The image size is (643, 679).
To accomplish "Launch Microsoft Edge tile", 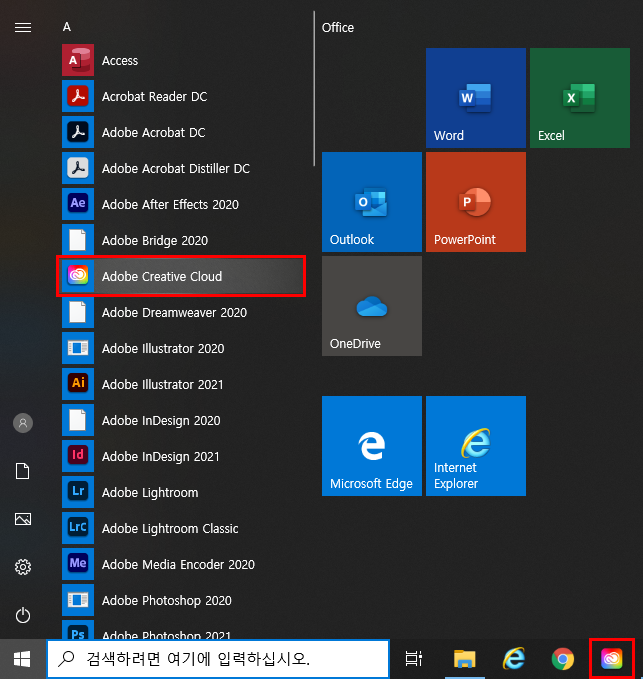I will coord(372,446).
